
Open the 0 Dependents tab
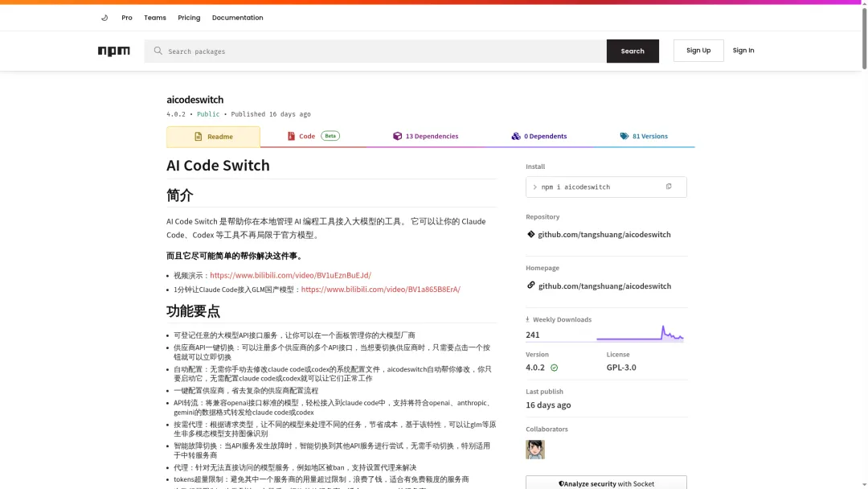[539, 136]
